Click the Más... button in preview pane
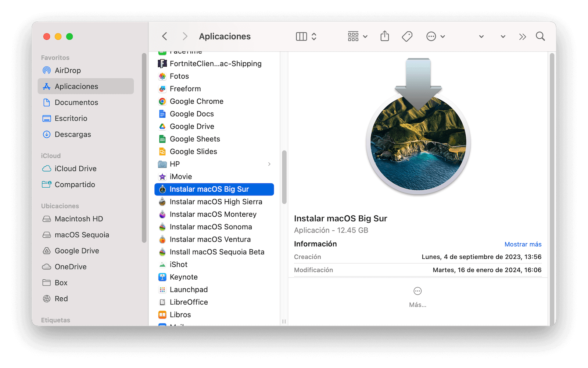This screenshot has width=588, height=368. pos(417,297)
